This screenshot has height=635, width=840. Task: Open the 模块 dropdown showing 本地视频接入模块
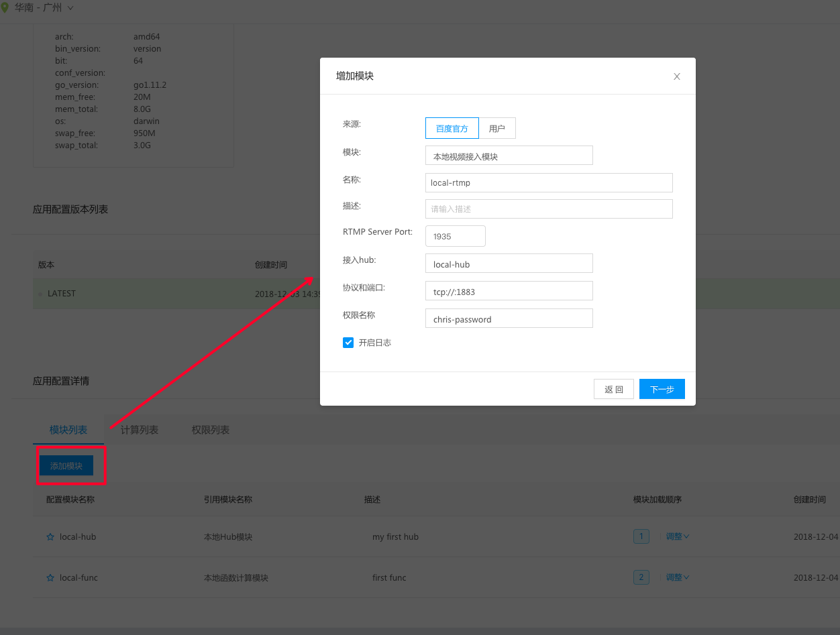coord(509,156)
